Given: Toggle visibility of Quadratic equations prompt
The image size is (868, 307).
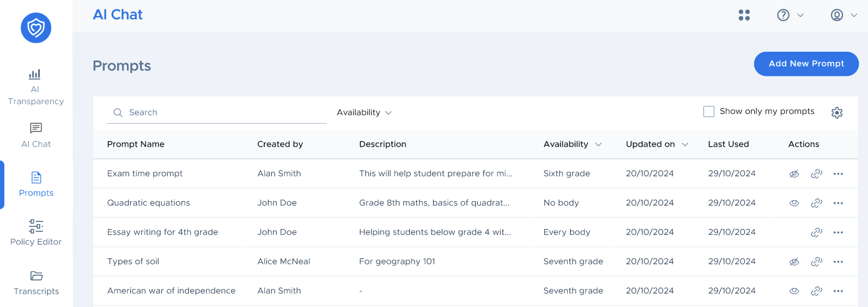Looking at the screenshot, I should tap(794, 203).
